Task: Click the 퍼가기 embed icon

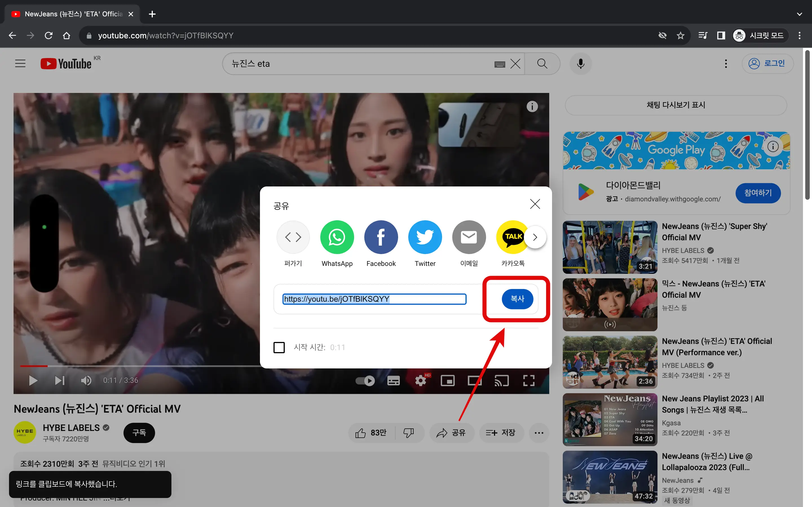Action: click(x=292, y=237)
